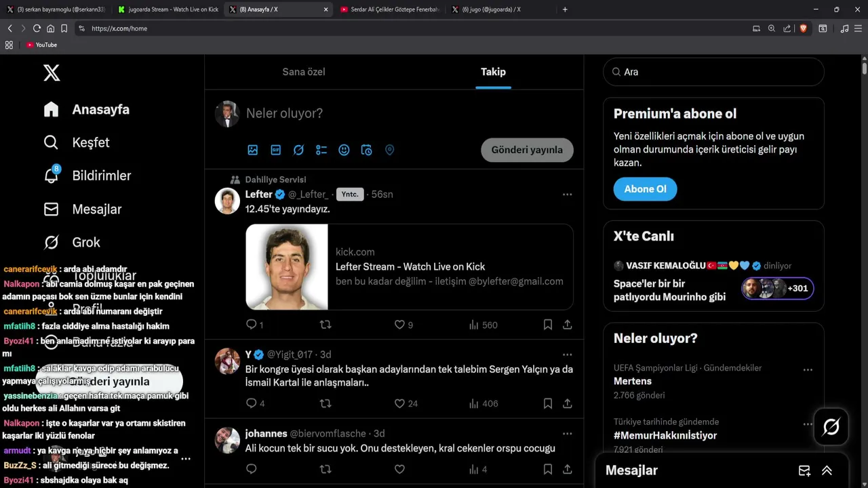Open more options on johannes's post
The image size is (868, 488).
pyautogui.click(x=567, y=434)
